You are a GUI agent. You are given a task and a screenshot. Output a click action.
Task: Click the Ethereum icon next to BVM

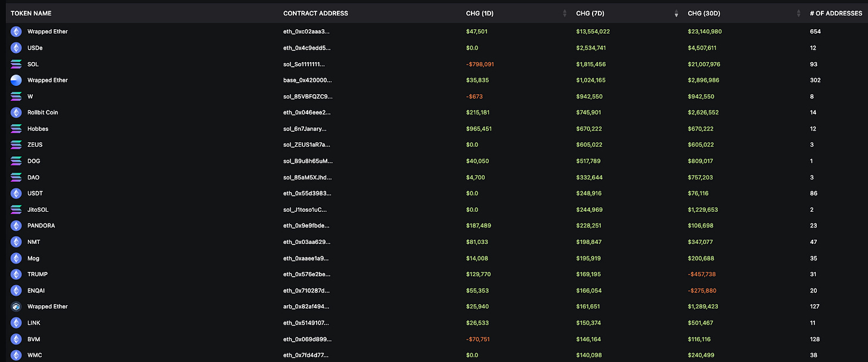16,339
